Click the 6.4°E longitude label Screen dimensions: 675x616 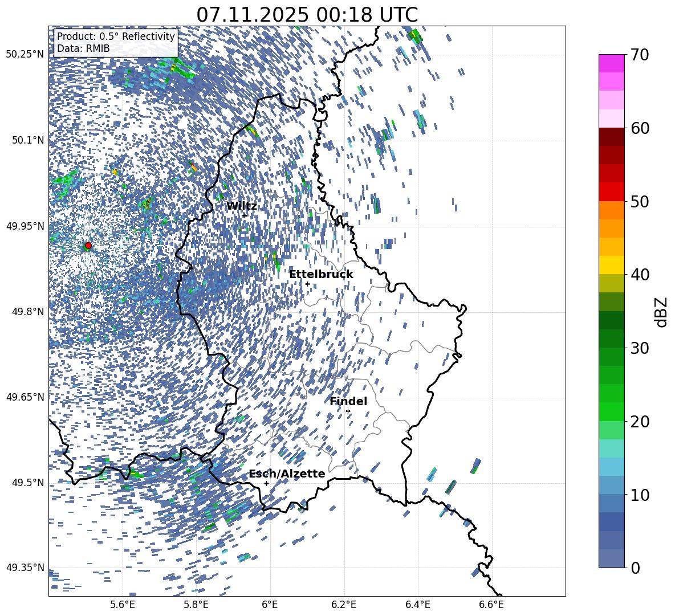pyautogui.click(x=418, y=605)
